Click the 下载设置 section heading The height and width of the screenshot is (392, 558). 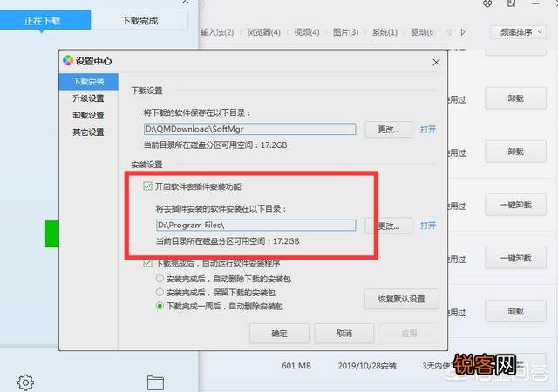[147, 91]
